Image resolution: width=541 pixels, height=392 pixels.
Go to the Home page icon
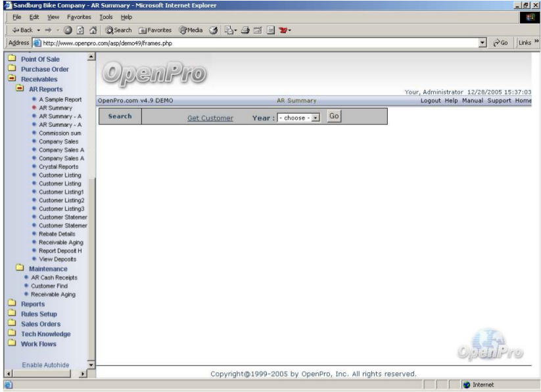pyautogui.click(x=91, y=30)
